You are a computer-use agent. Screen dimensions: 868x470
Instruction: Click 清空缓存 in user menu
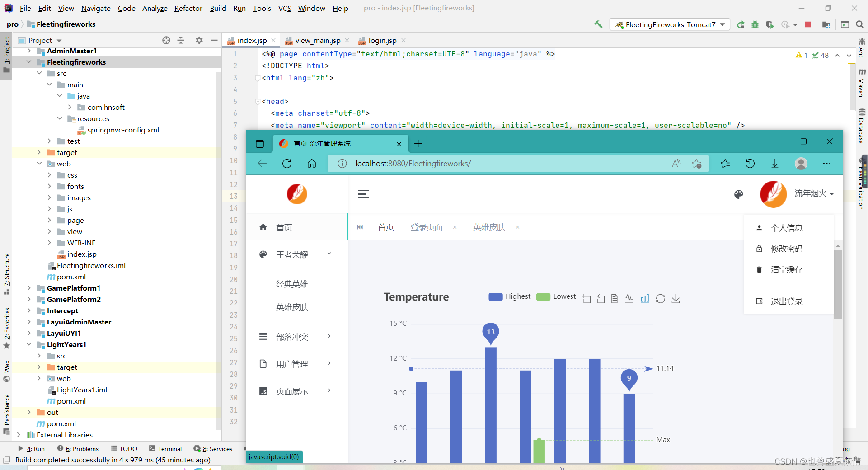pyautogui.click(x=786, y=270)
